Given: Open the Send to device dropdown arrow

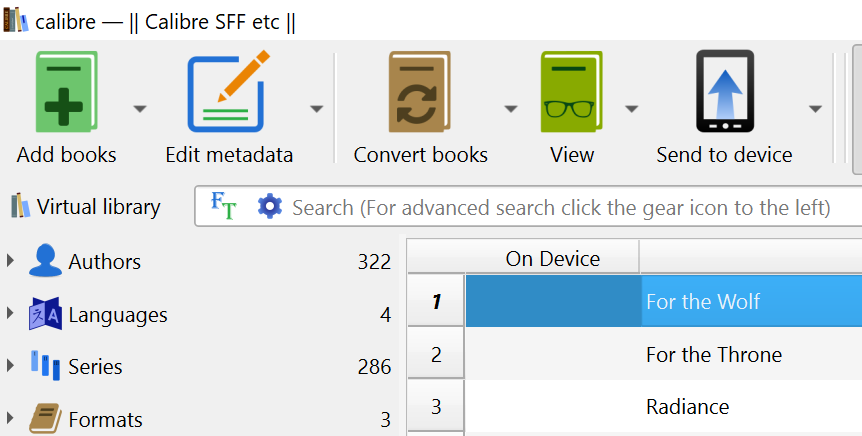Looking at the screenshot, I should (815, 109).
